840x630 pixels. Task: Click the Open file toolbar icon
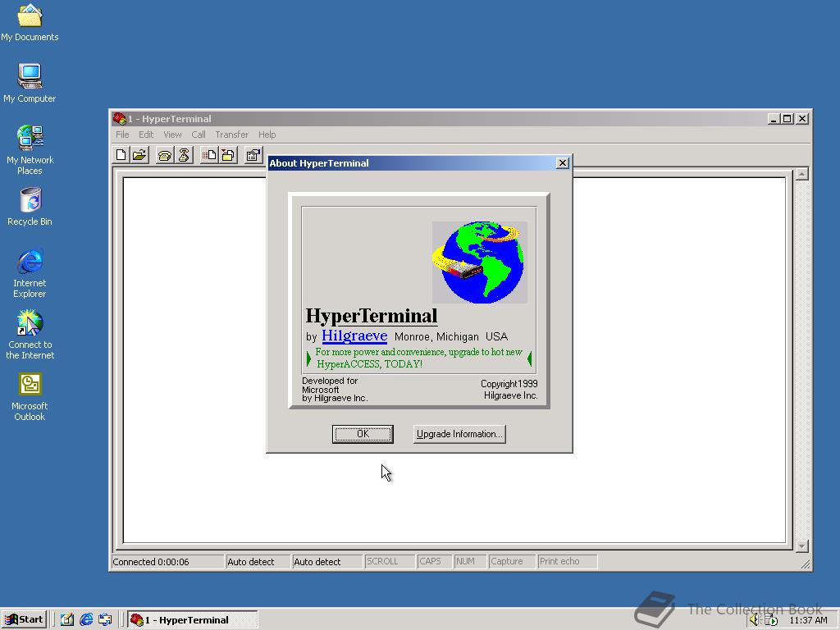(139, 155)
